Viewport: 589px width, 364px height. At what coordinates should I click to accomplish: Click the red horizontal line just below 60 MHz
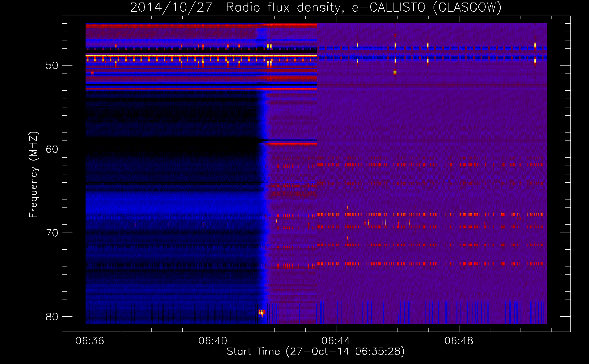(x=290, y=144)
